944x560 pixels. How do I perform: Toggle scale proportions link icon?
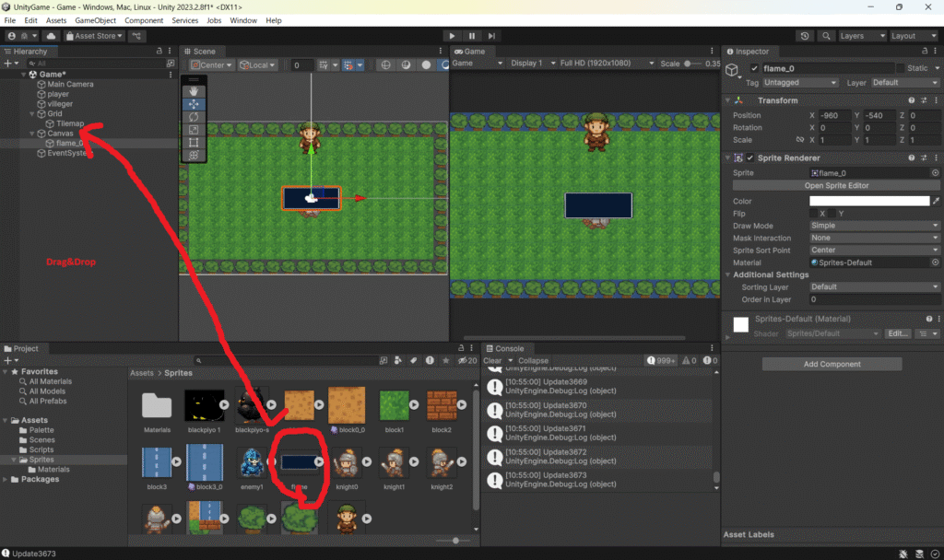point(799,140)
